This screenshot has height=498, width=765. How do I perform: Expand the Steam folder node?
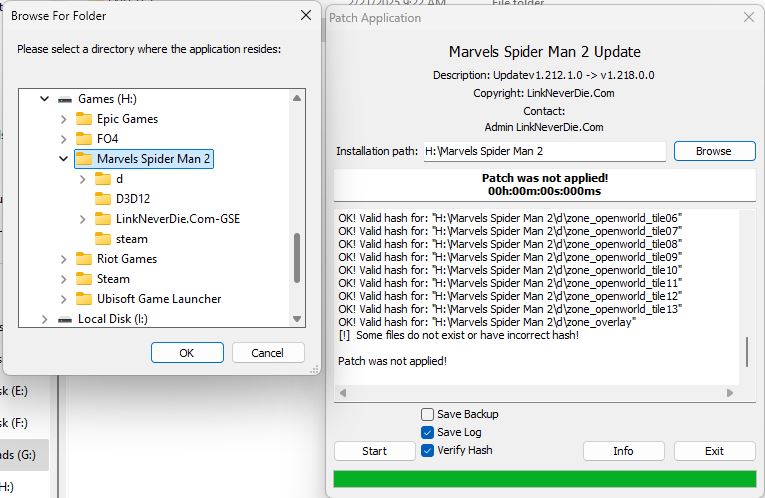point(63,279)
